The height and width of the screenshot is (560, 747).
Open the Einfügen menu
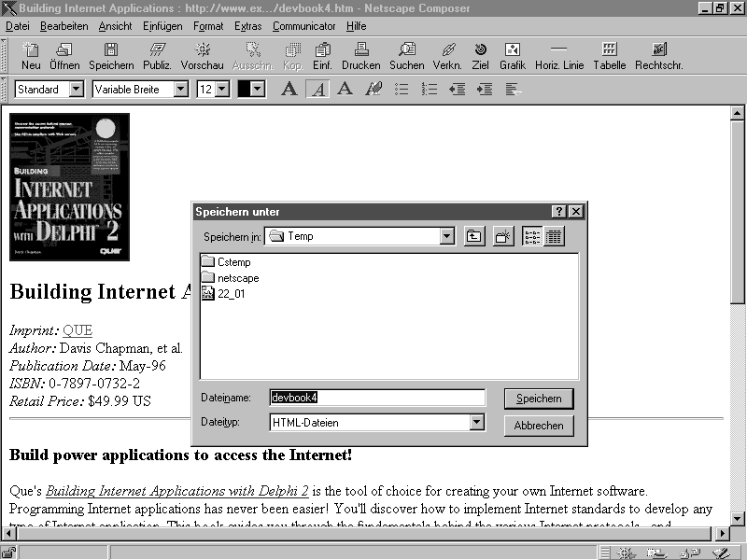(x=162, y=26)
